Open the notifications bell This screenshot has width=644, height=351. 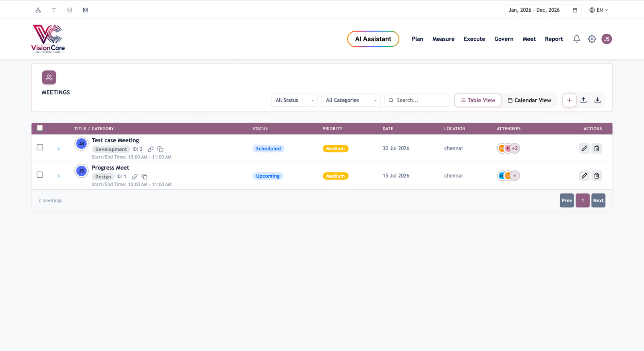coord(577,39)
